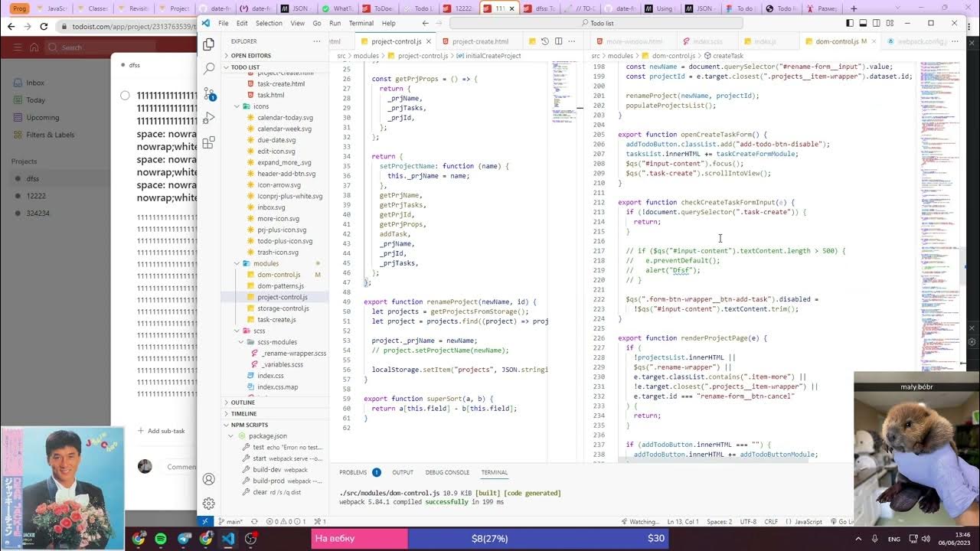This screenshot has height=551, width=980.
Task: Expand the TIMELINE section
Action: [243, 414]
